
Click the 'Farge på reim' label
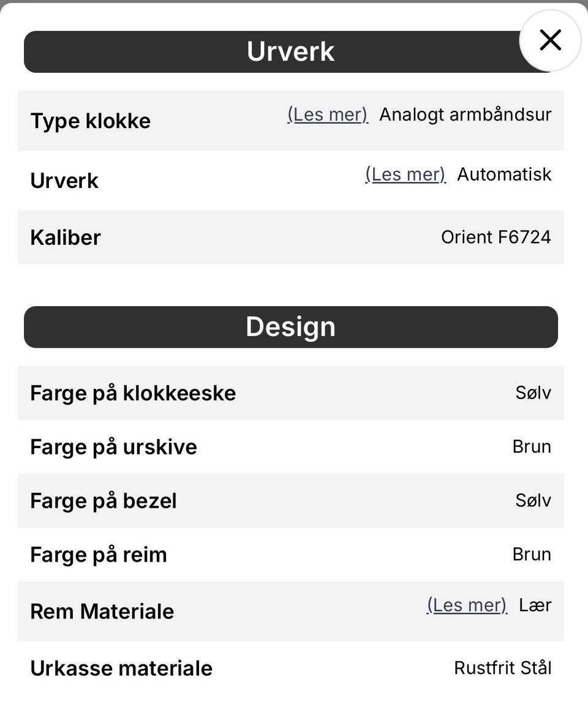[x=99, y=555]
